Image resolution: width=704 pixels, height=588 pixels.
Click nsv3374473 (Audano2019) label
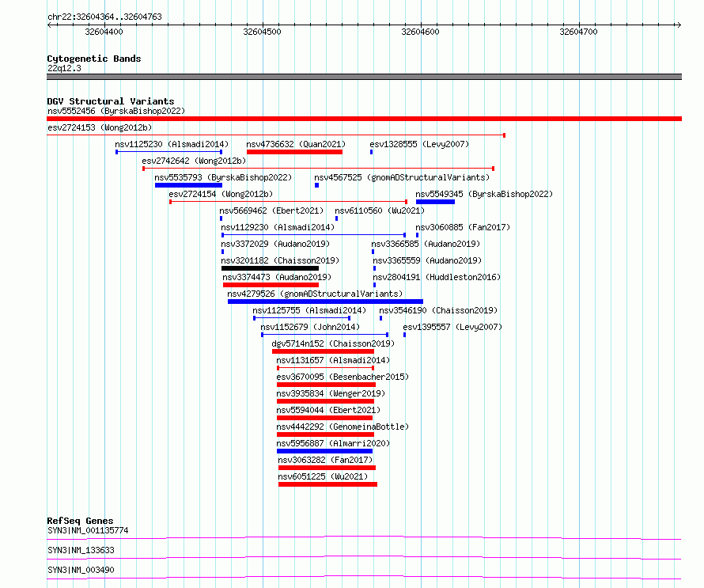click(x=277, y=277)
